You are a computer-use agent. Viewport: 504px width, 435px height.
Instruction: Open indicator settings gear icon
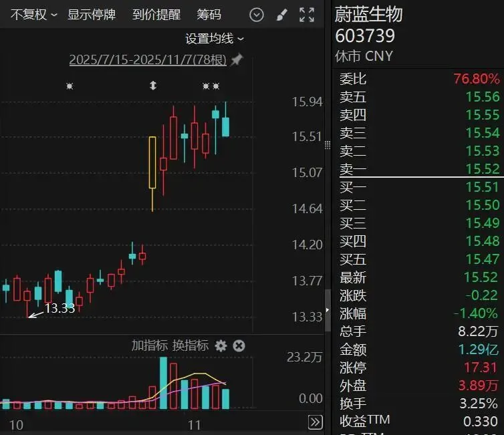[x=221, y=345]
